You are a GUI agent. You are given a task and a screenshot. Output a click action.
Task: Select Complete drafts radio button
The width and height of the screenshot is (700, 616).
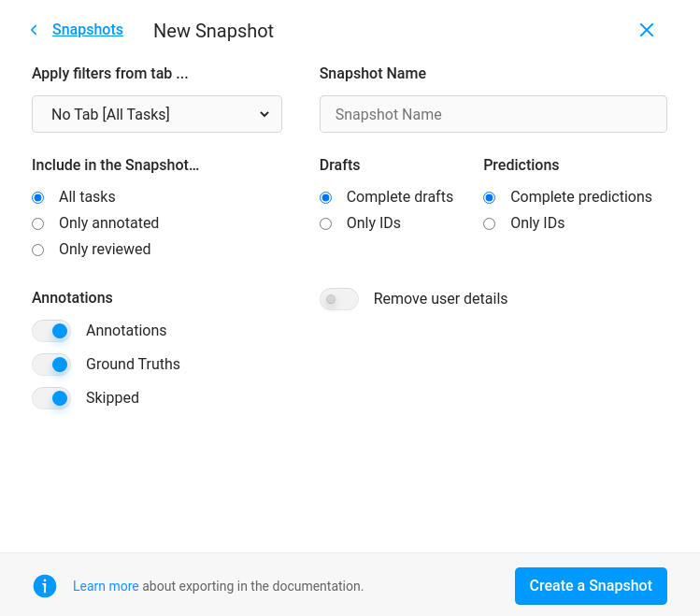325,197
